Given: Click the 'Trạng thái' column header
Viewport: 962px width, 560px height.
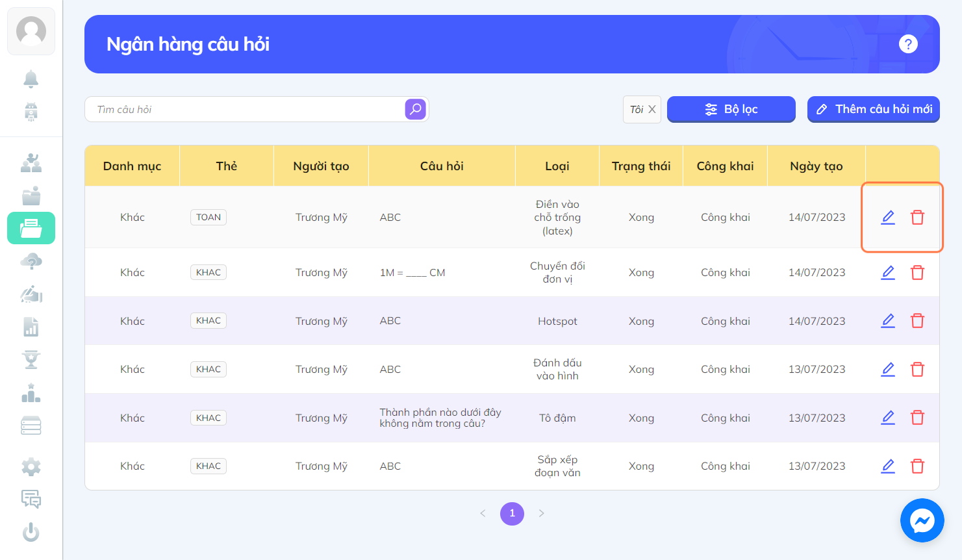Looking at the screenshot, I should click(641, 166).
